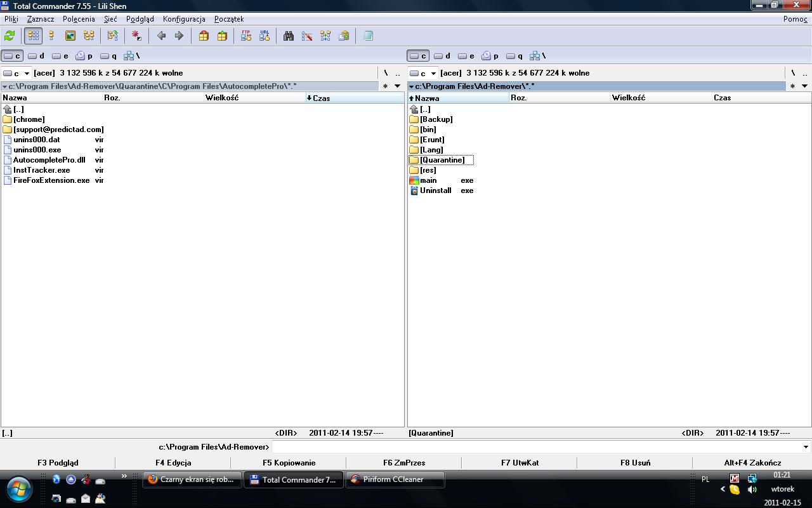Open FTP connect toolbar icon
The height and width of the screenshot is (508, 812).
[x=246, y=36]
